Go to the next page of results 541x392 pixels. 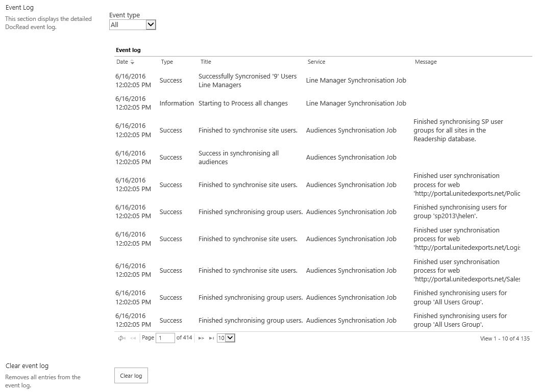click(x=201, y=338)
